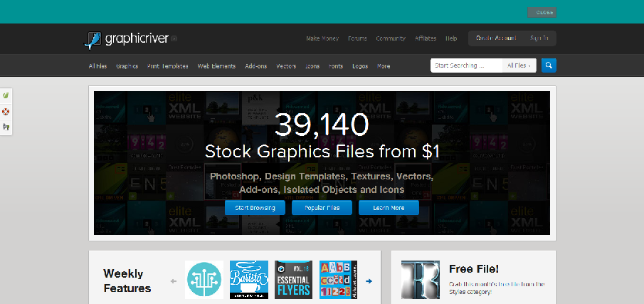Click the blue magnifier search button
The height and width of the screenshot is (304, 644).
pos(549,65)
